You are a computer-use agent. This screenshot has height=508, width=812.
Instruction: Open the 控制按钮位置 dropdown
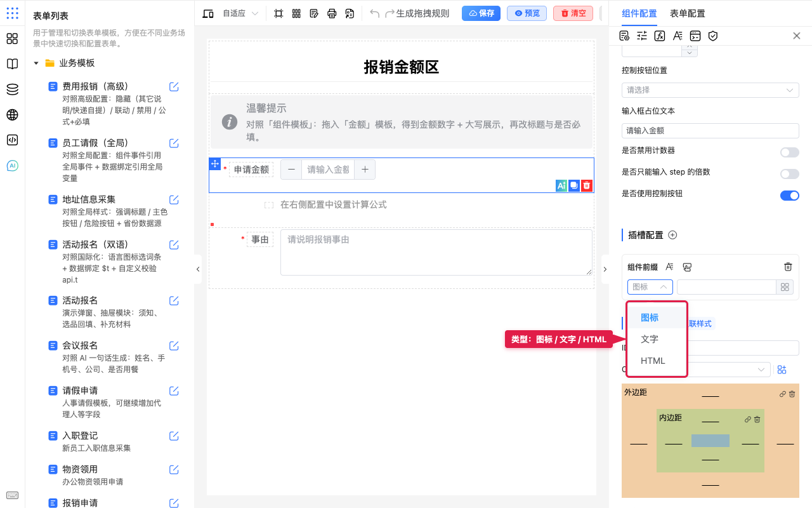tap(710, 90)
